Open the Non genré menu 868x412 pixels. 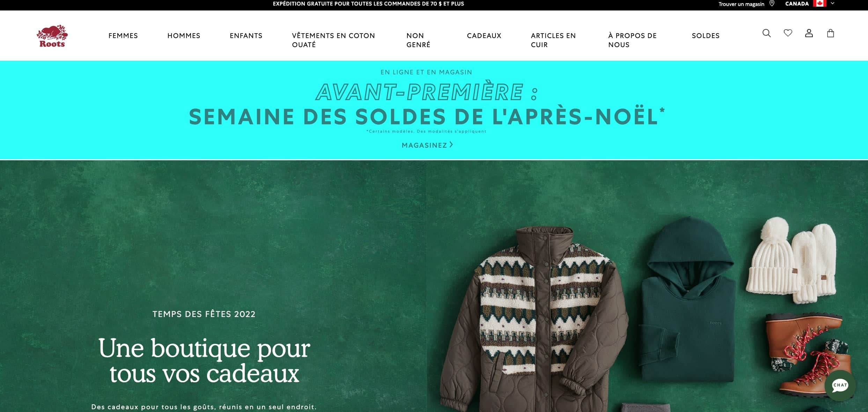click(418, 40)
